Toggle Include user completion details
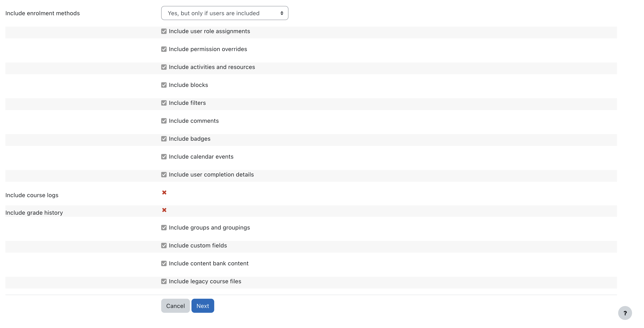 point(164,175)
